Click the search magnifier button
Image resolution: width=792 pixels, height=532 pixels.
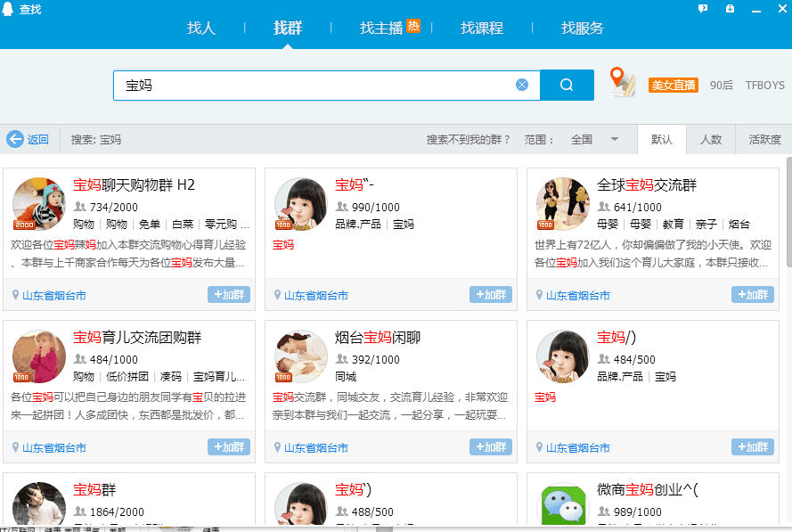(567, 85)
